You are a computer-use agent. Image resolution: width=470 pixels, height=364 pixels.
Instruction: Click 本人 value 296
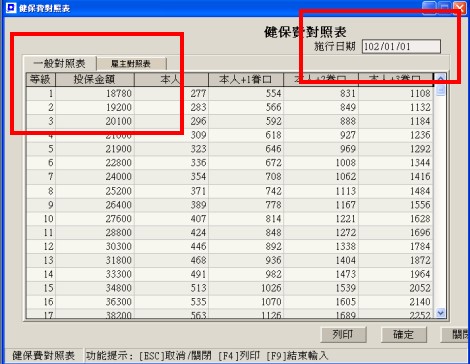[171, 121]
